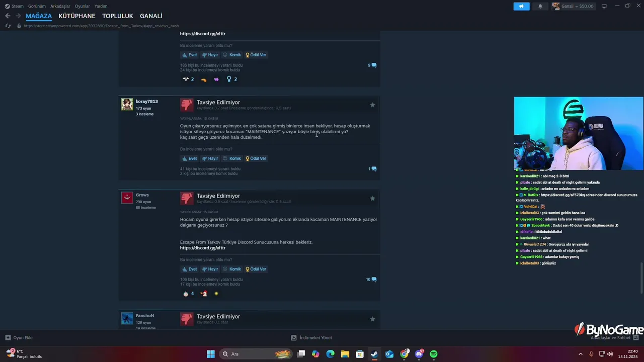
Task: Click Ödül Ver on the top review
Action: pyautogui.click(x=256, y=55)
